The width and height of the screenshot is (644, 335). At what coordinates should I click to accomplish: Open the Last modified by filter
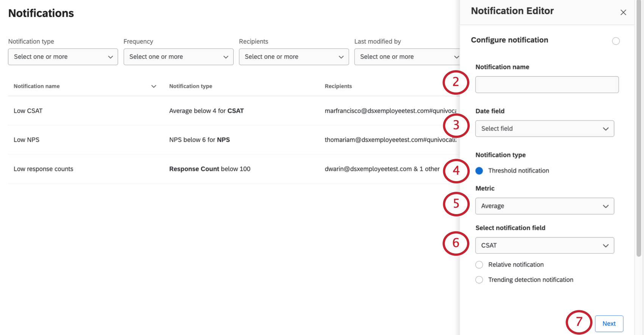(407, 57)
